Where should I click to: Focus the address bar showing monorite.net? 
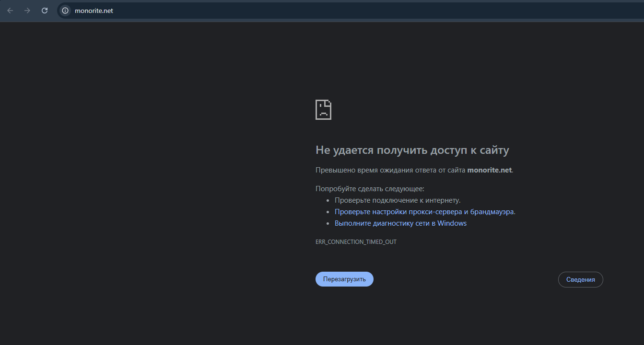[x=350, y=11]
